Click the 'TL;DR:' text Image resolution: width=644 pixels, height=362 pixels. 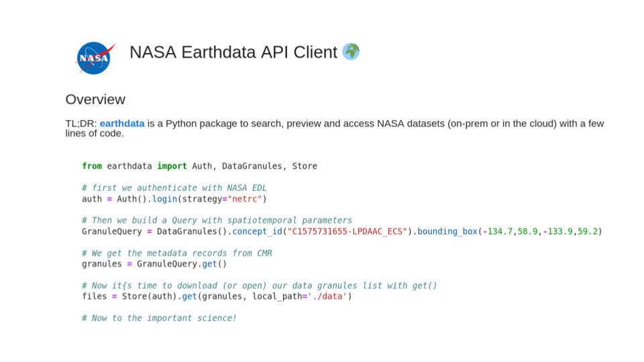81,123
